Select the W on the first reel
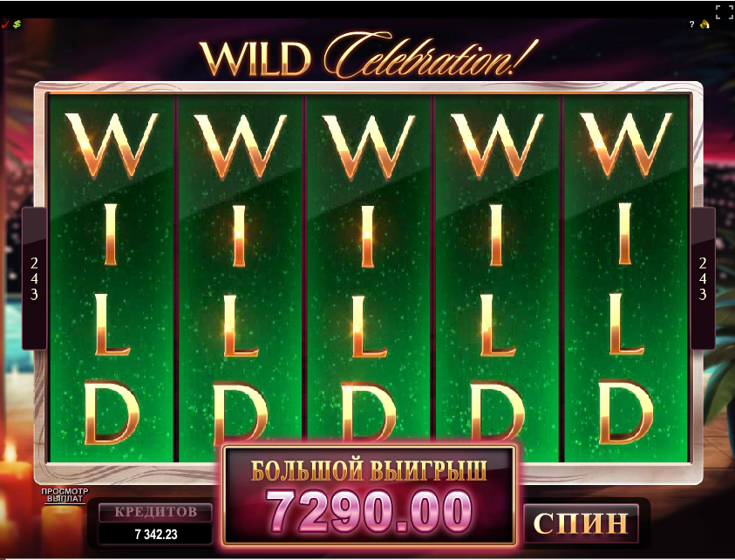The height and width of the screenshot is (560, 735). click(x=111, y=146)
